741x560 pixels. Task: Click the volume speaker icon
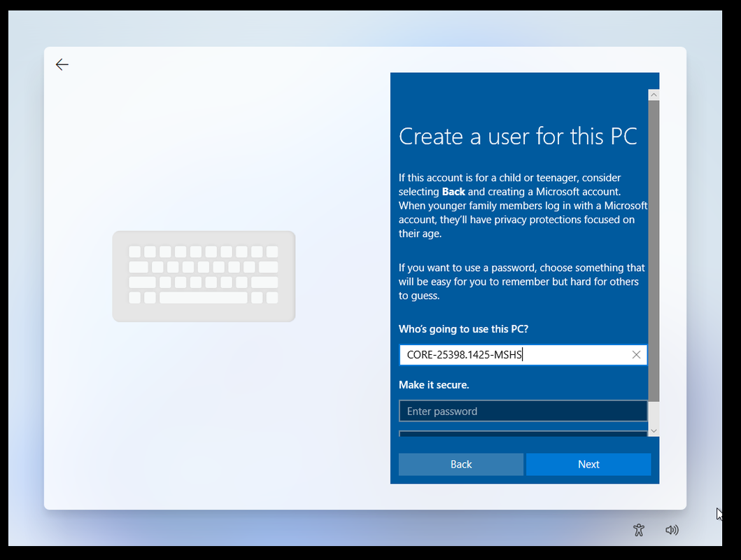[672, 530]
